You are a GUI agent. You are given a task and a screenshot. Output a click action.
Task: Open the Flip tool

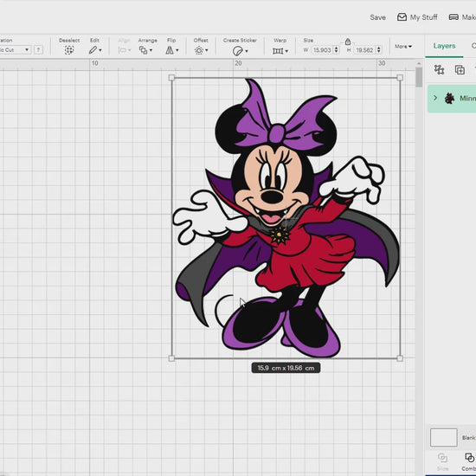click(170, 50)
